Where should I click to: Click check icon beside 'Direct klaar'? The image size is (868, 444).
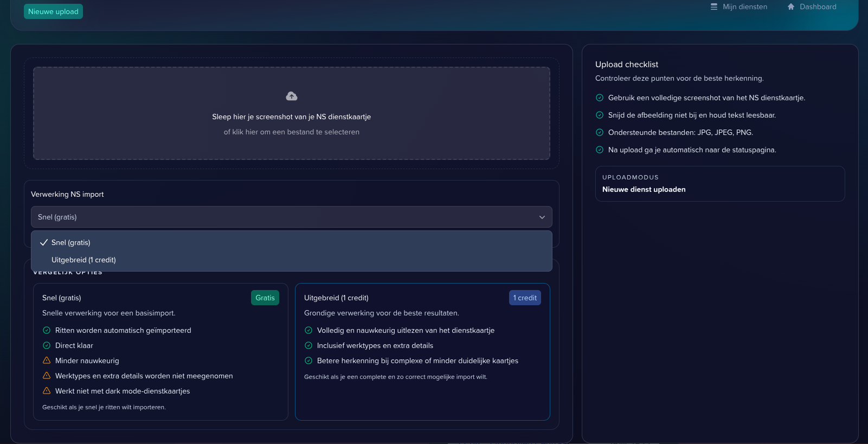pos(47,345)
